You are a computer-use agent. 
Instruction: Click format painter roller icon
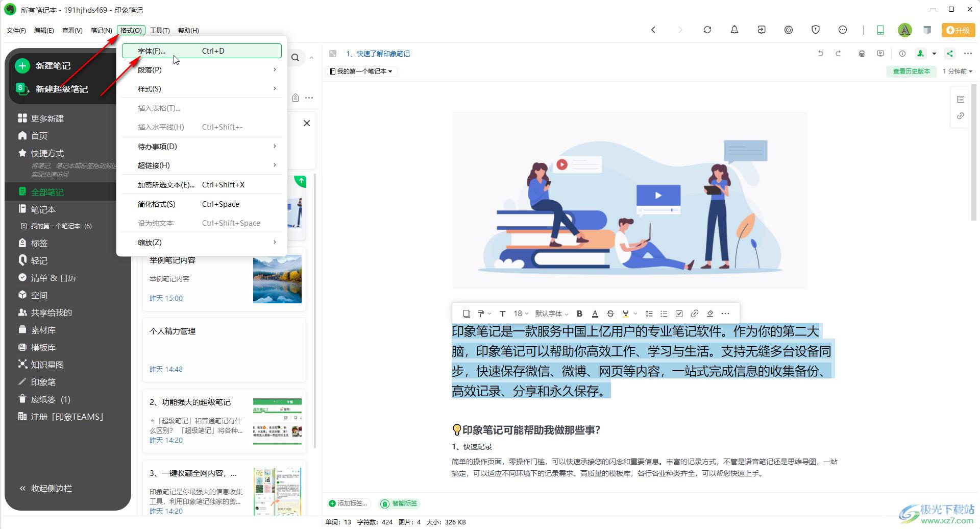click(x=480, y=314)
